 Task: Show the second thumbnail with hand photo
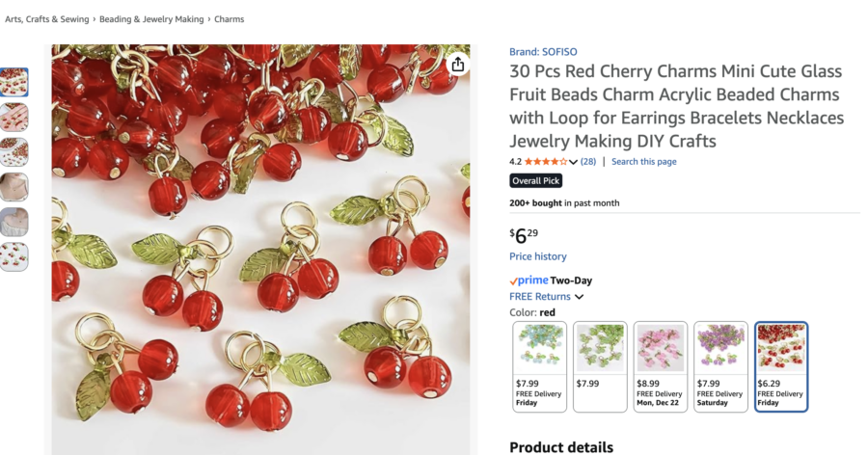14,118
